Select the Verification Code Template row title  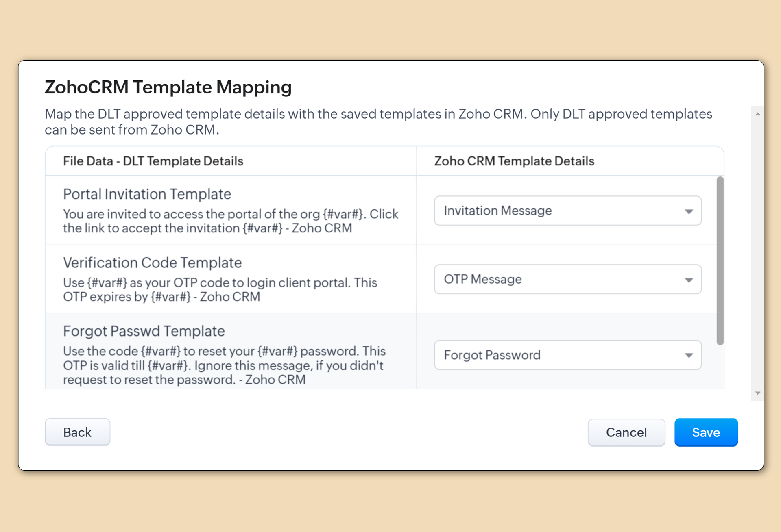pos(152,263)
